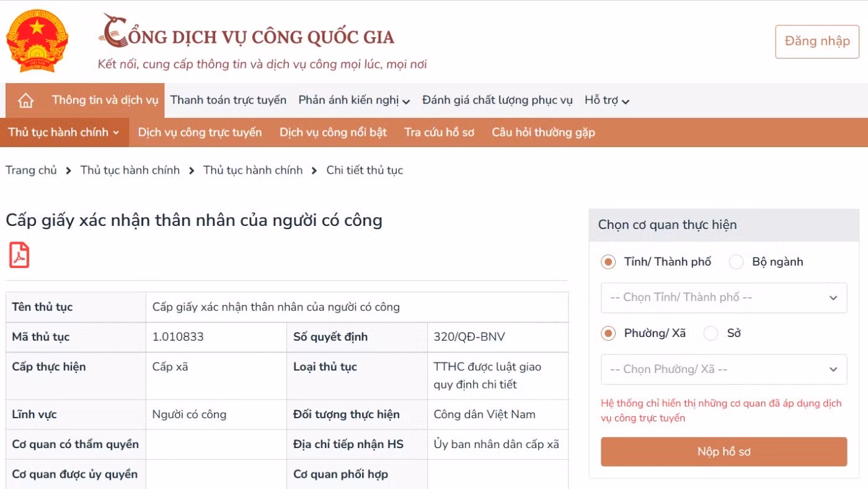Click the Công dân Việt Nam value

[484, 415]
